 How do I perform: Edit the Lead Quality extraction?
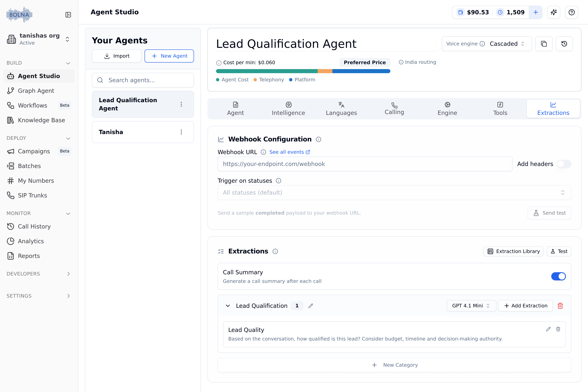(x=548, y=329)
